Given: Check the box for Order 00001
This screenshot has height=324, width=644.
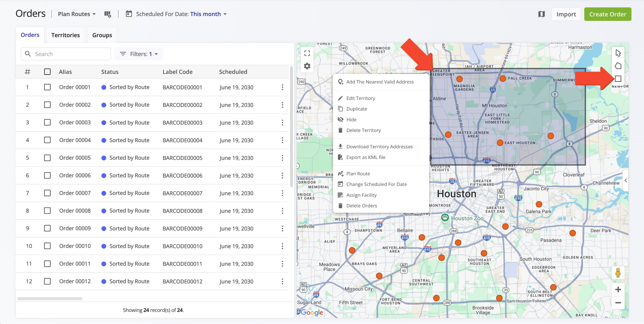Looking at the screenshot, I should tap(47, 87).
